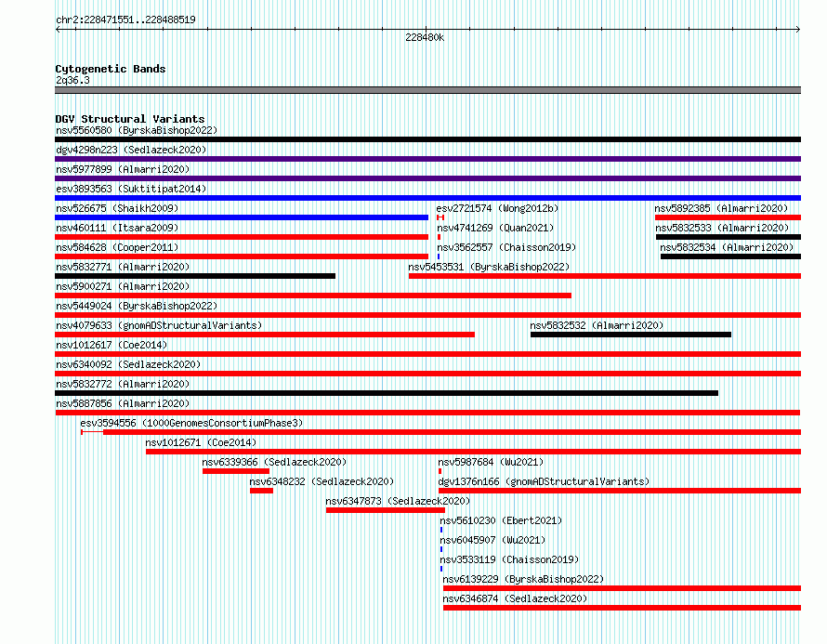This screenshot has height=644, width=827.
Task: Click nsv4741269 (Quan2021) label
Action: pos(495,228)
